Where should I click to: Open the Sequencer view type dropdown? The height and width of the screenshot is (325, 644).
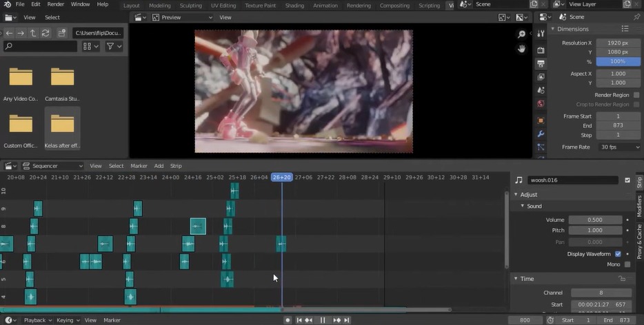(x=52, y=166)
